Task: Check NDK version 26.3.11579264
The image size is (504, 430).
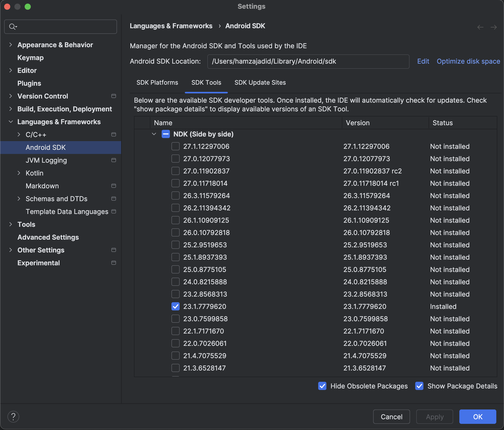Action: (176, 196)
